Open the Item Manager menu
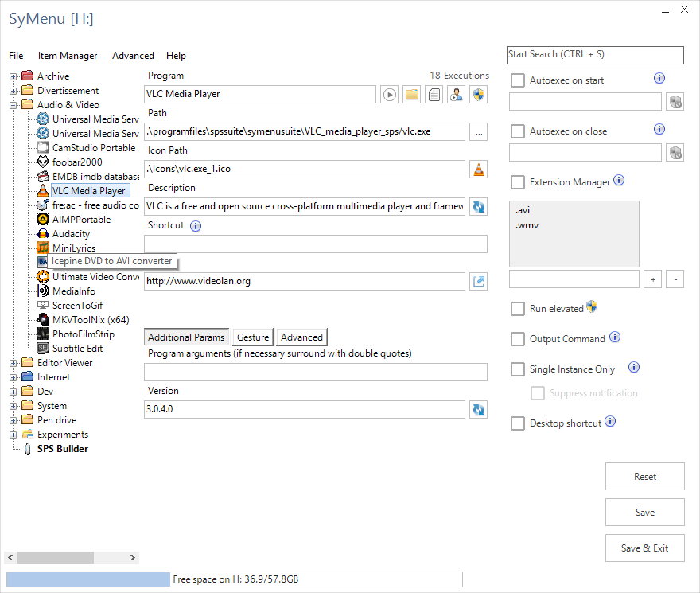This screenshot has height=593, width=700. [68, 56]
